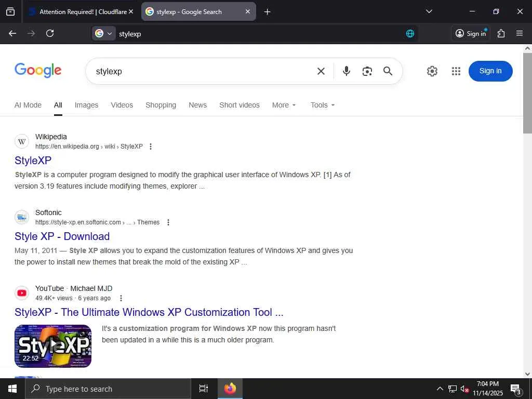Click the YouTube favicon icon
532x399 pixels.
pos(22,293)
